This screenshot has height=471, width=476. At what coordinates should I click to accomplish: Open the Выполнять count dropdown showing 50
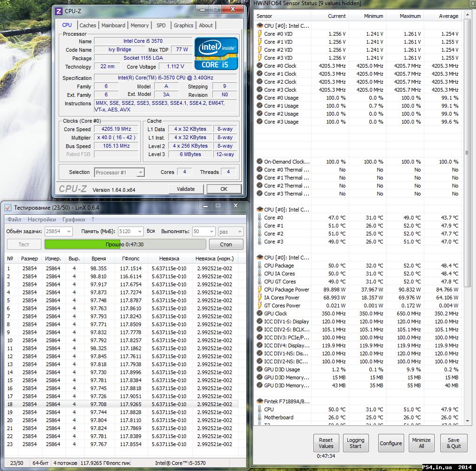pos(203,231)
